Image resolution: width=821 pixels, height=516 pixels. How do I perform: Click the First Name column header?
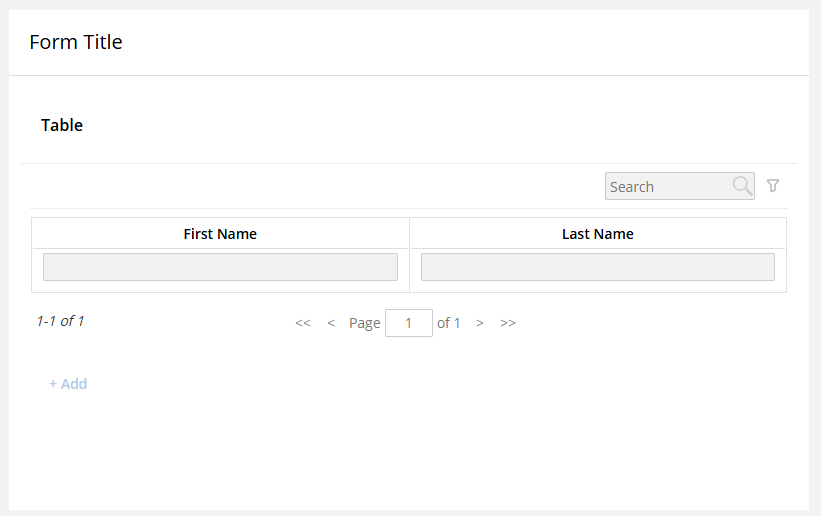(220, 234)
